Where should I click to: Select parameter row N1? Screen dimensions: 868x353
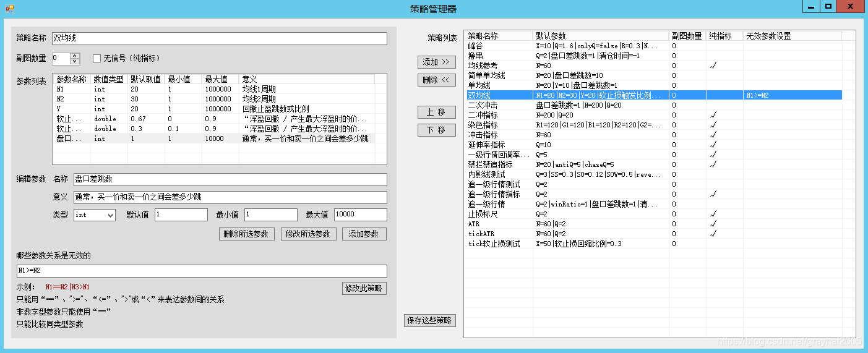pyautogui.click(x=214, y=89)
